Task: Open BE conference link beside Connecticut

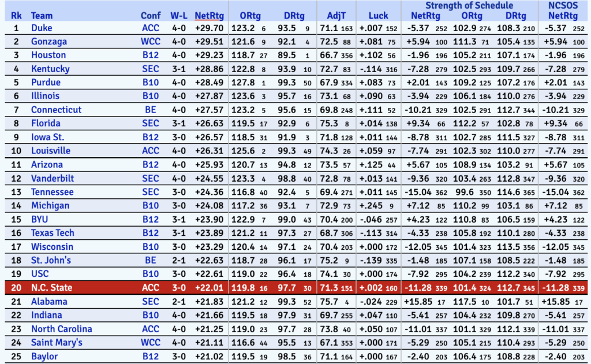Action: [151, 110]
